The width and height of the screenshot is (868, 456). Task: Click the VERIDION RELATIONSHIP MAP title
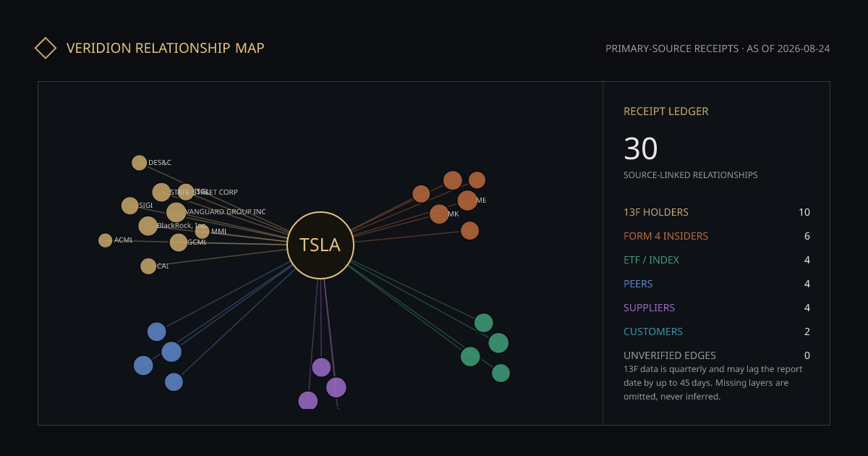(x=166, y=48)
